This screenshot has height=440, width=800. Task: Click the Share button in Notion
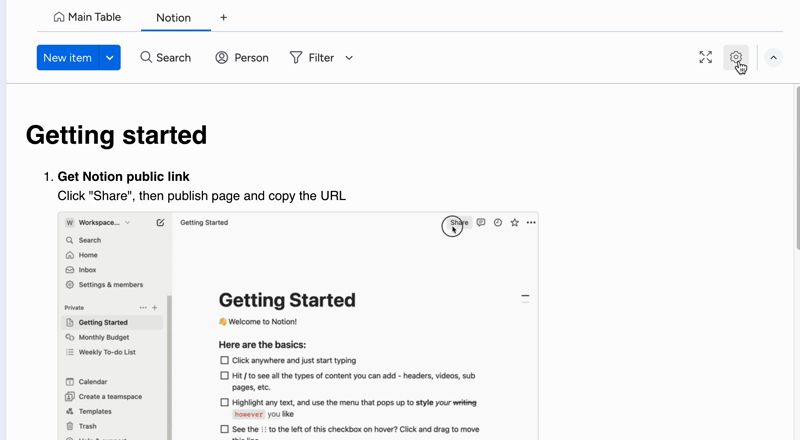coord(458,223)
